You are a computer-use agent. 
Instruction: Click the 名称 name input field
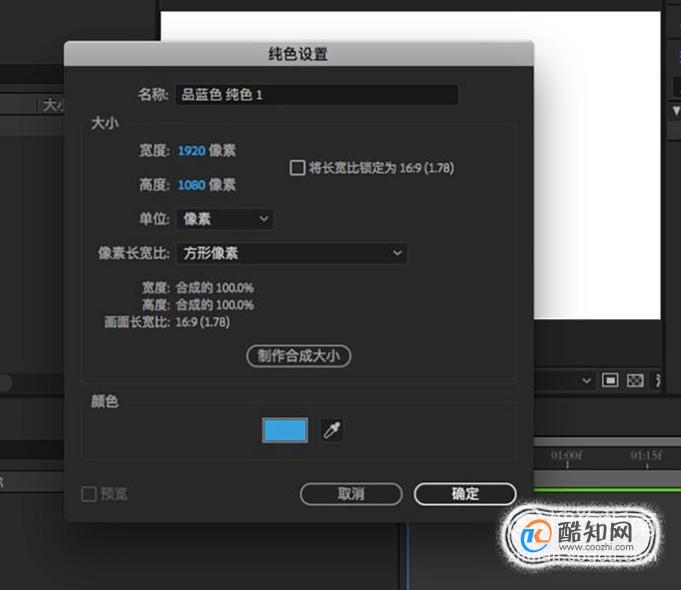[317, 95]
